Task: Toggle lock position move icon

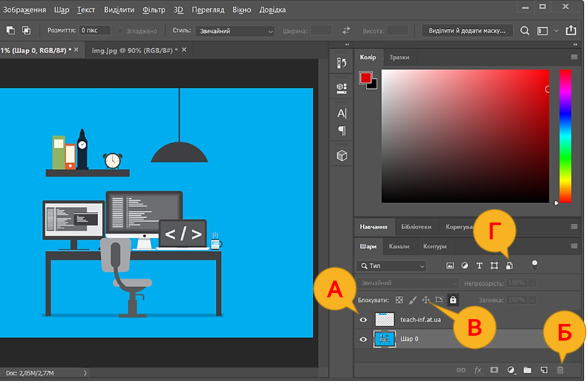Action: 425,300
